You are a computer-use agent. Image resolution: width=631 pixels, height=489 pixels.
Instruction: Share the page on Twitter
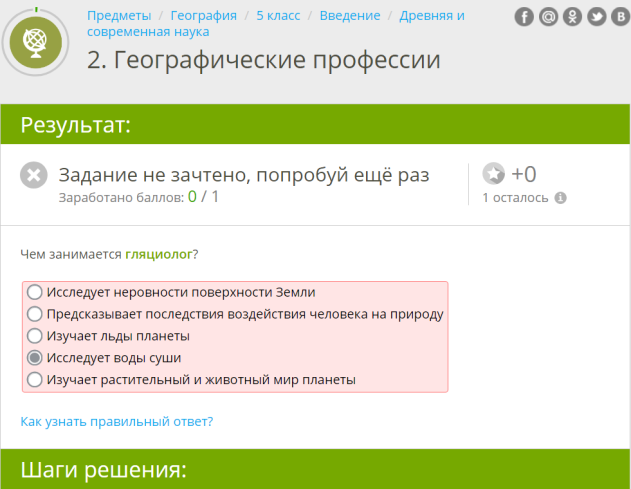596,17
